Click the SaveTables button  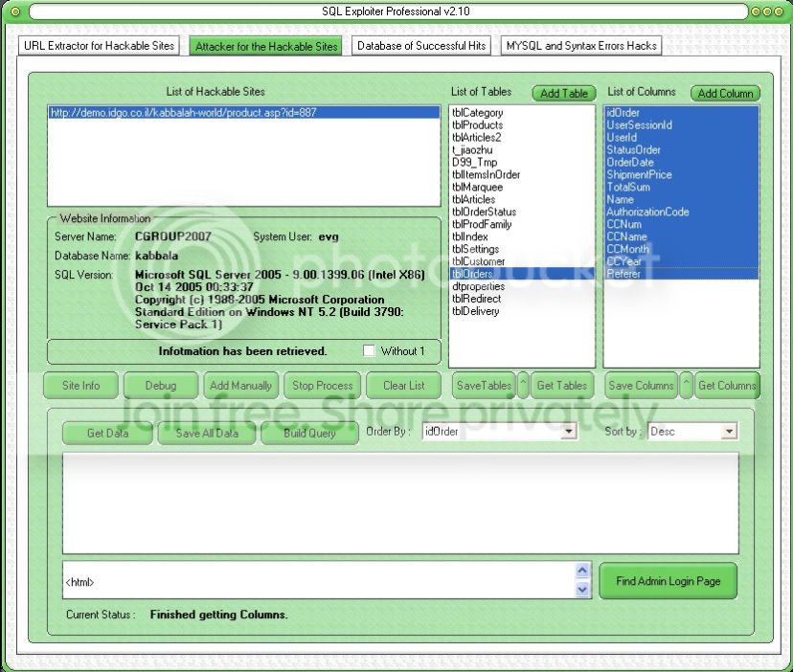pos(484,386)
